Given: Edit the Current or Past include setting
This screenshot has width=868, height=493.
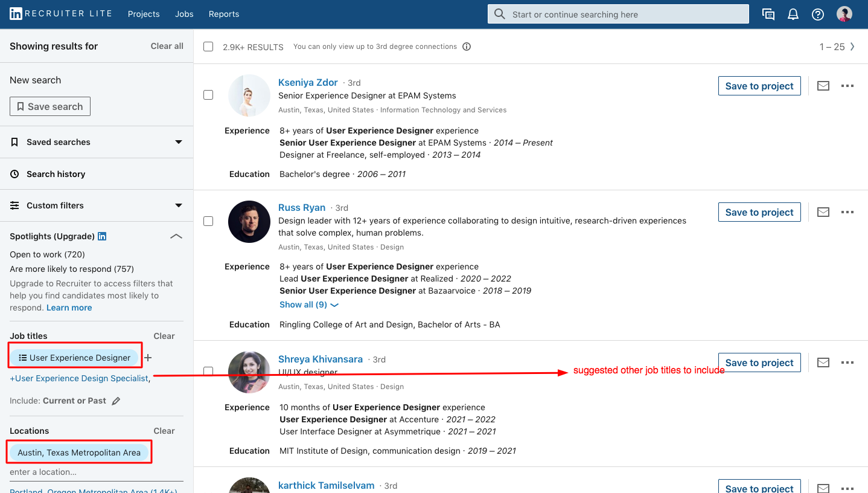Looking at the screenshot, I should coord(116,401).
